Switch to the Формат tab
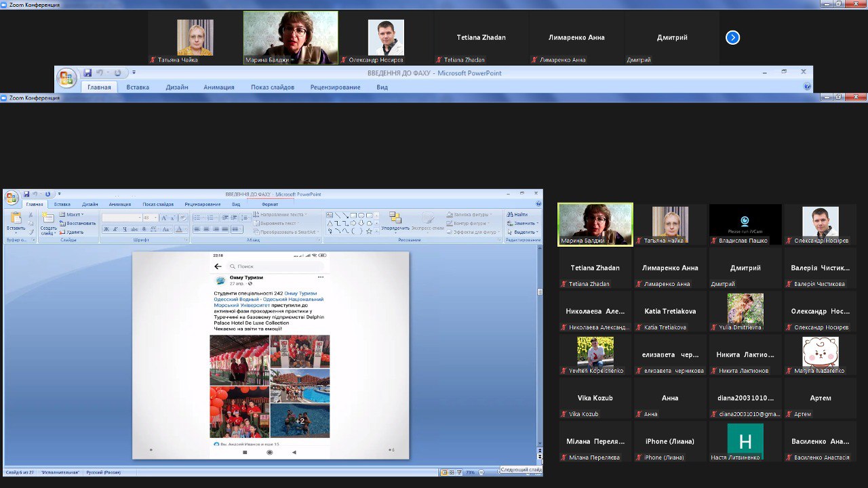Screen dimensions: 868x488 (x=270, y=204)
